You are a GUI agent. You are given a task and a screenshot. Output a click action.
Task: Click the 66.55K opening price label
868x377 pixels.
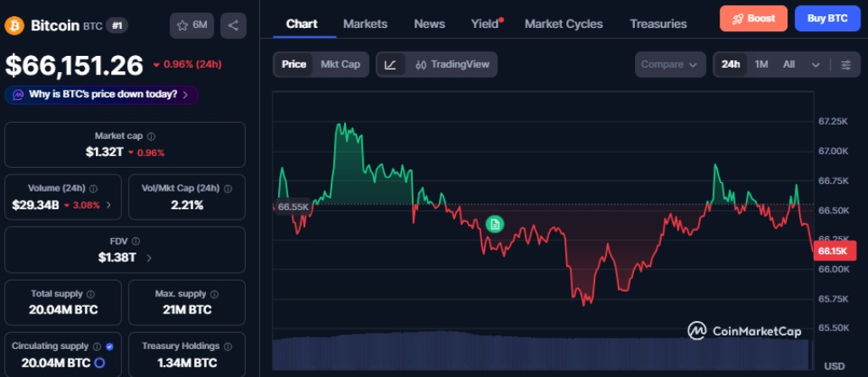point(292,207)
